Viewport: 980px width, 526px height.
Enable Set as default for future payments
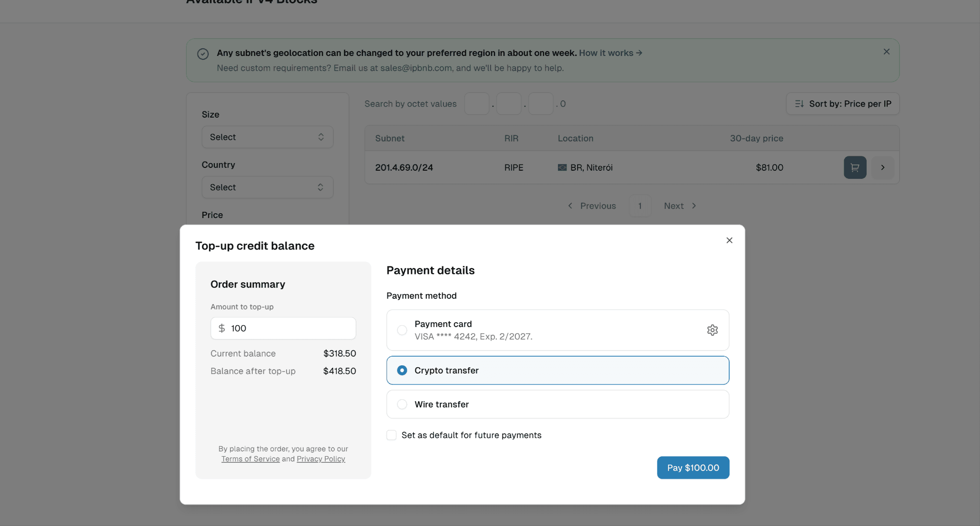391,435
